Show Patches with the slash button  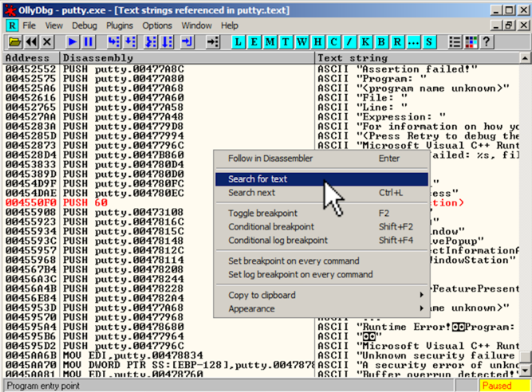click(350, 42)
